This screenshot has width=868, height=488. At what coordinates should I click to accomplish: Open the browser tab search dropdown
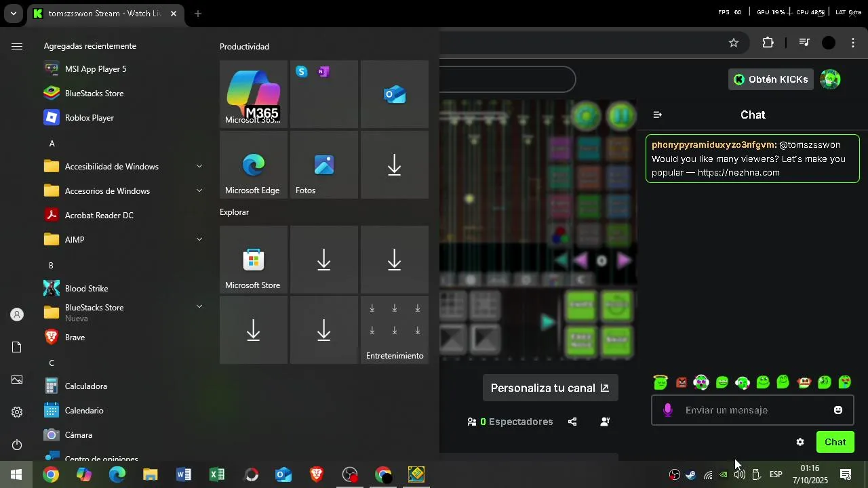[13, 14]
